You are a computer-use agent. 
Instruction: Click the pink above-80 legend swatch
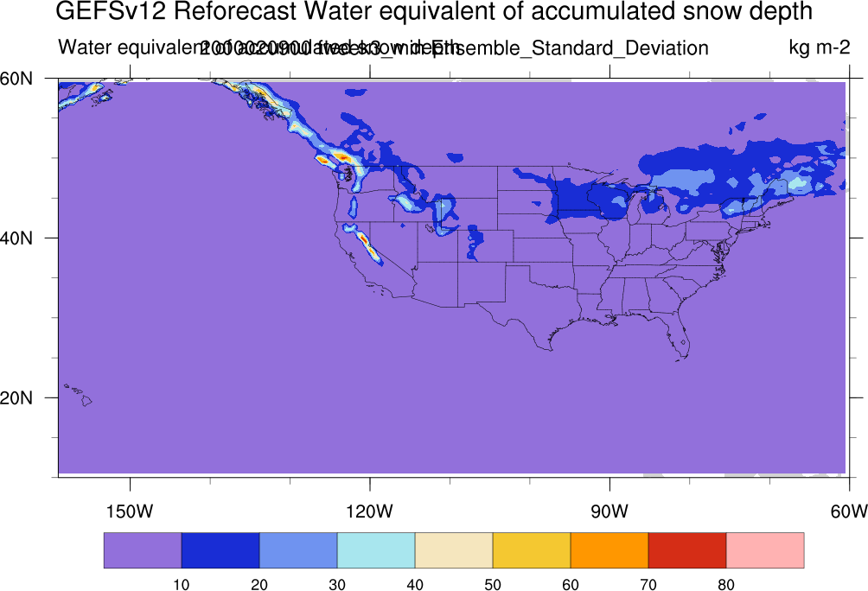765,550
